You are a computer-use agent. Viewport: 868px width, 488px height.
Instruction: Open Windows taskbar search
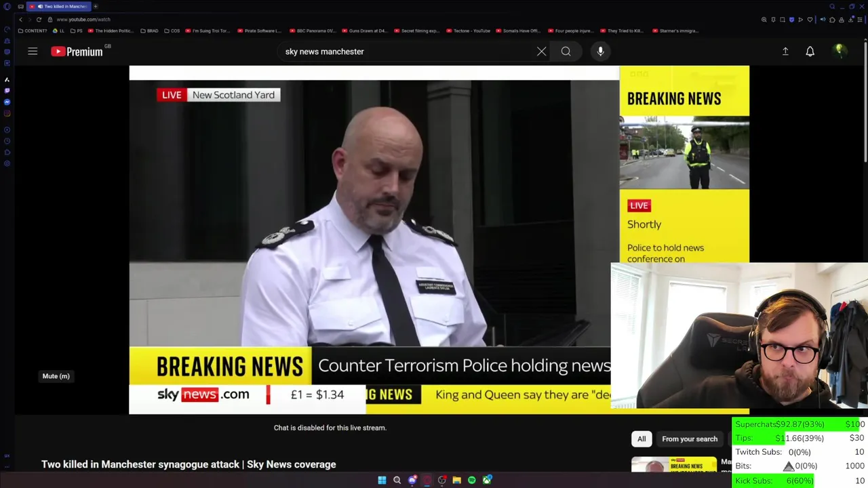click(397, 480)
